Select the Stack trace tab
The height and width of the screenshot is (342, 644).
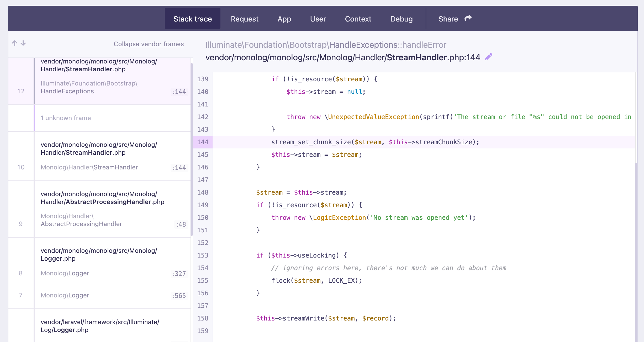pos(192,18)
